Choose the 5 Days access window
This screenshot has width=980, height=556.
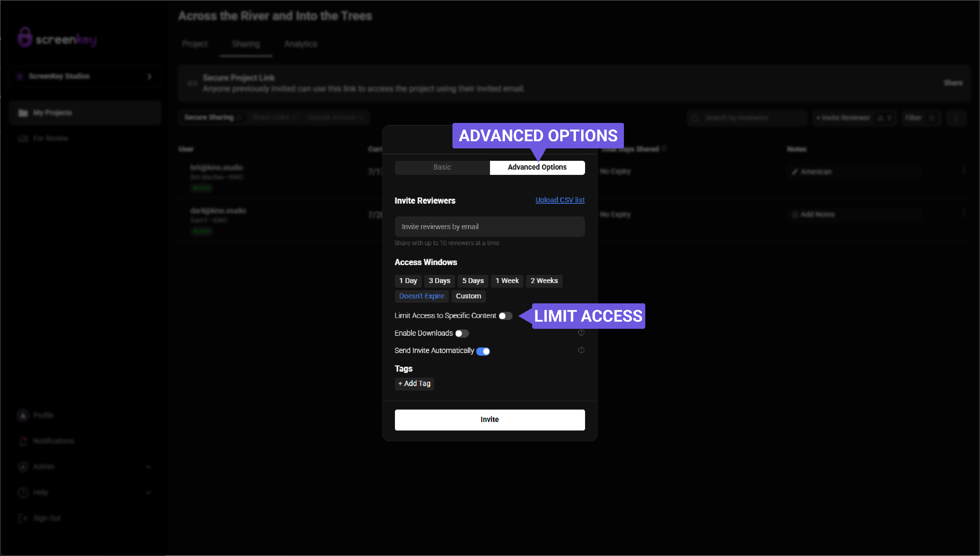473,281
